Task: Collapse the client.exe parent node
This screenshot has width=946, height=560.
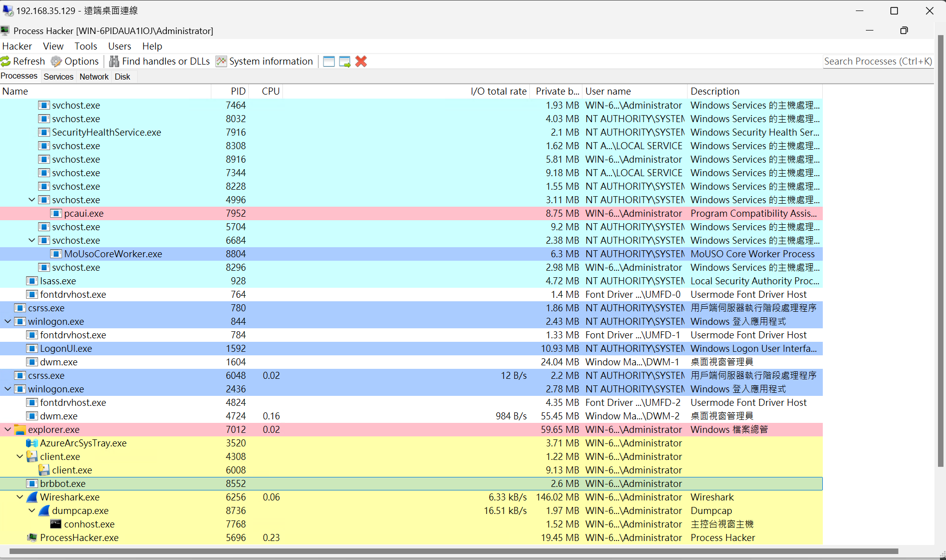Action: click(x=20, y=456)
